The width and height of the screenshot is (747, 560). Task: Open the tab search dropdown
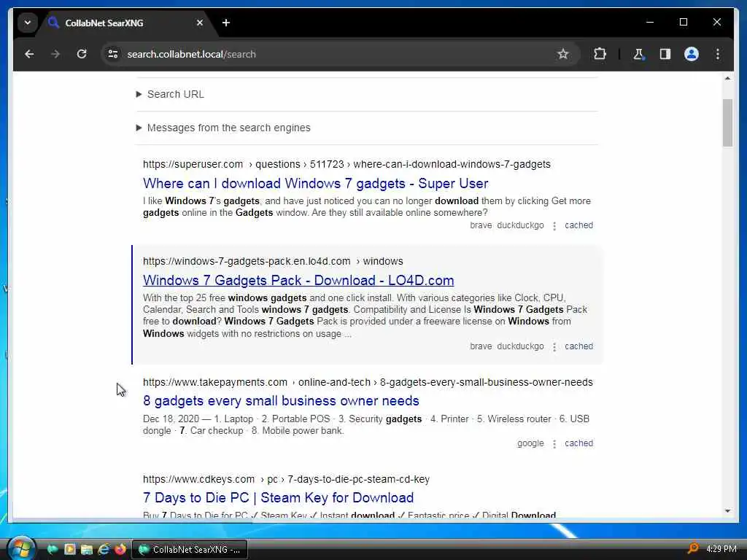click(28, 23)
